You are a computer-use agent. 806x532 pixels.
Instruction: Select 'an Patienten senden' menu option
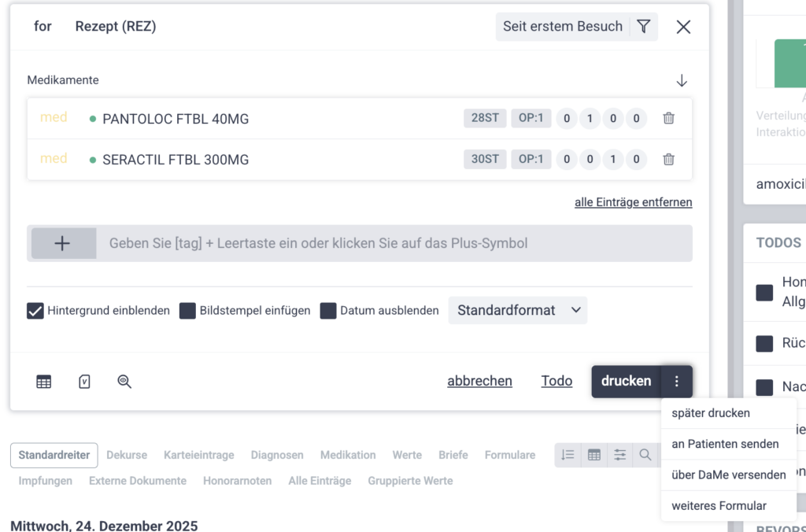(x=725, y=444)
